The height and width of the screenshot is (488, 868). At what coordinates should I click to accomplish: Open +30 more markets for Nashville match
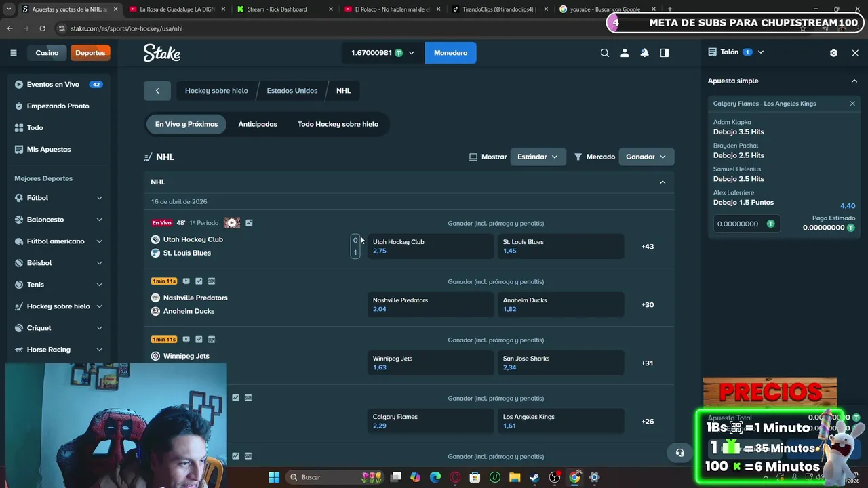click(648, 305)
